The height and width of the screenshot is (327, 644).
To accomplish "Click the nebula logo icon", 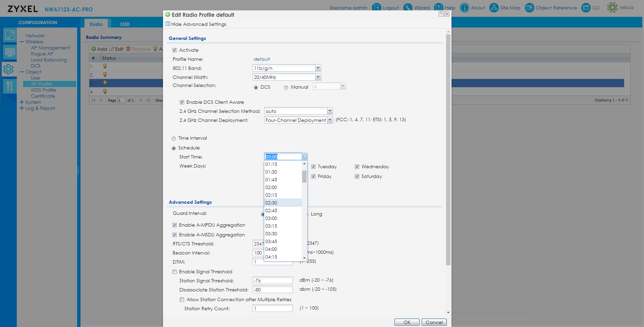I will pyautogui.click(x=612, y=7).
